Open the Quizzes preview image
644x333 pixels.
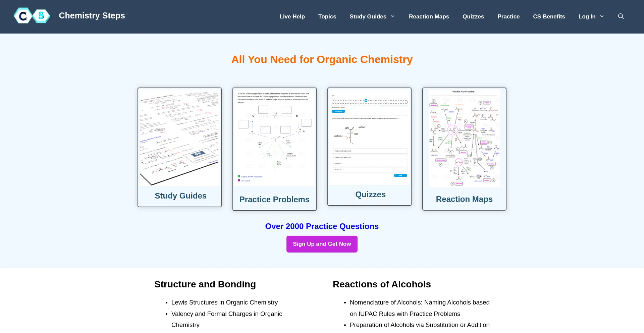(x=369, y=137)
